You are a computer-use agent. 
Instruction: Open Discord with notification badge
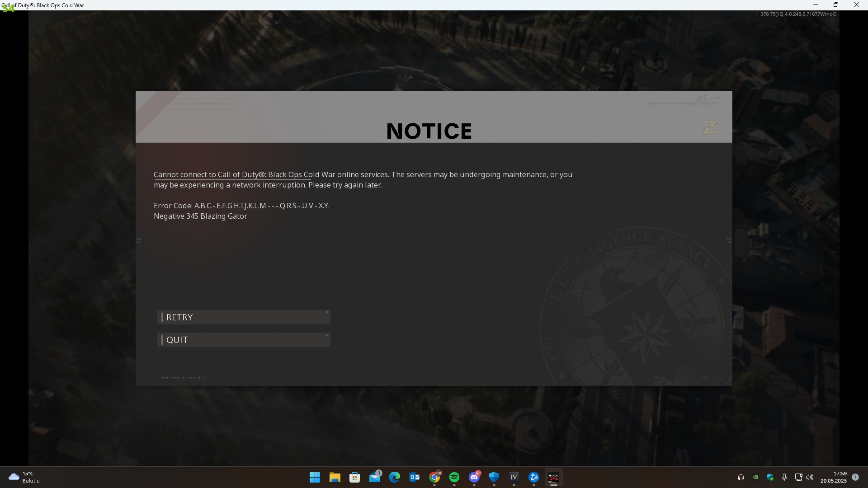click(474, 477)
